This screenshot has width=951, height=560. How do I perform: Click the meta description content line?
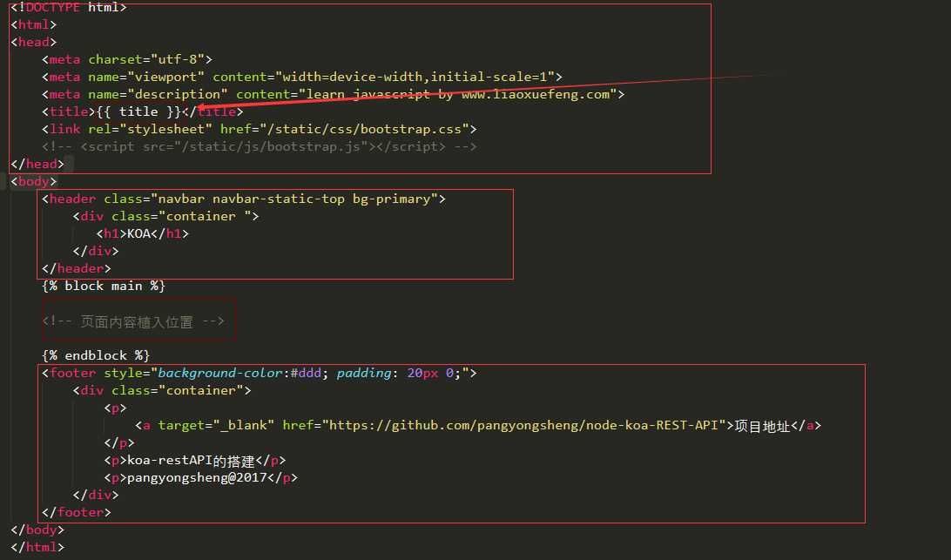(333, 95)
